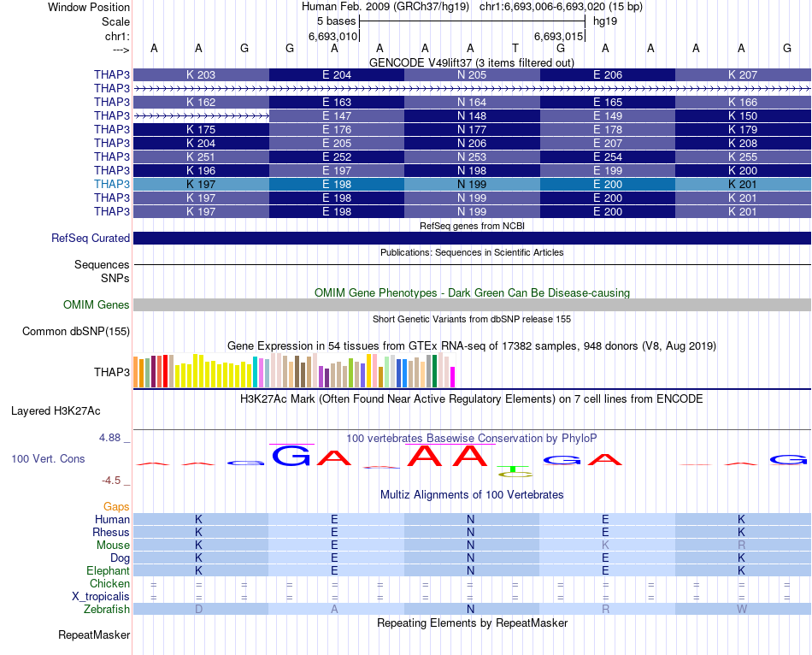Click the Human species row label
Screen dimensions: 812x655
coord(112,519)
